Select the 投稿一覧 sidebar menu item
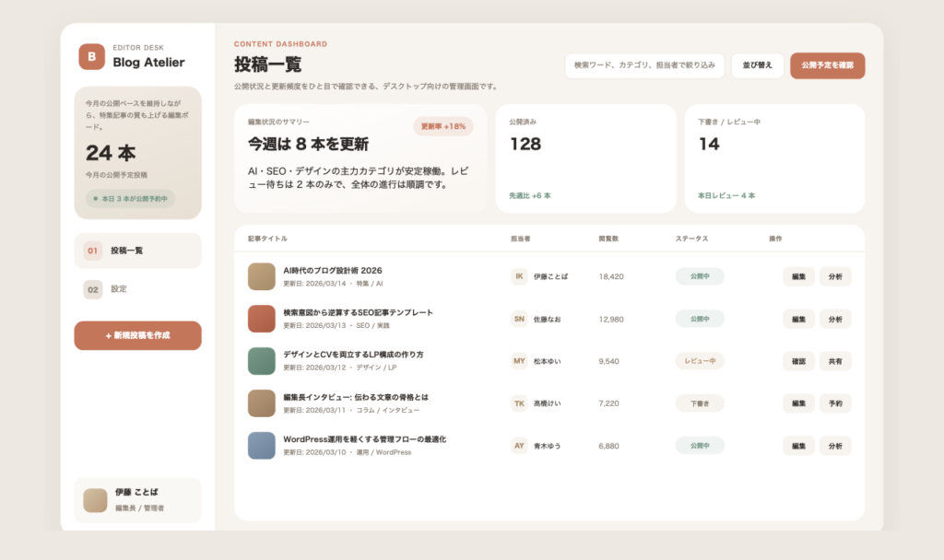Image resolution: width=944 pixels, height=560 pixels. coord(137,251)
